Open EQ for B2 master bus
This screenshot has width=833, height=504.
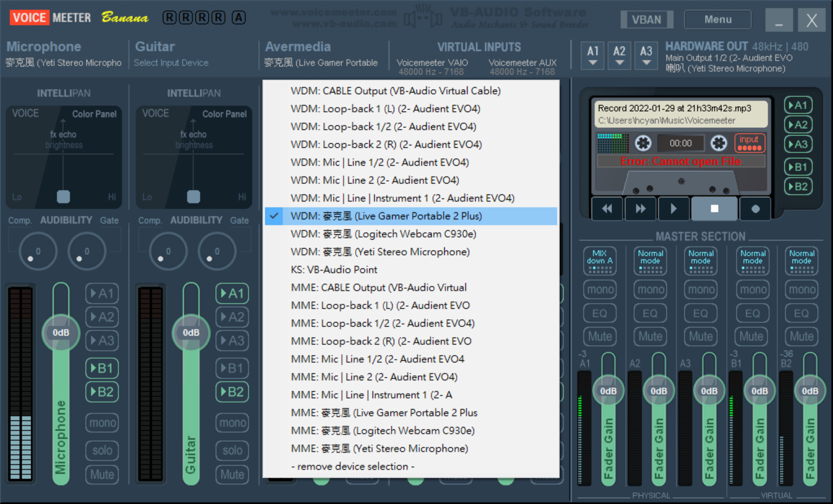802,313
